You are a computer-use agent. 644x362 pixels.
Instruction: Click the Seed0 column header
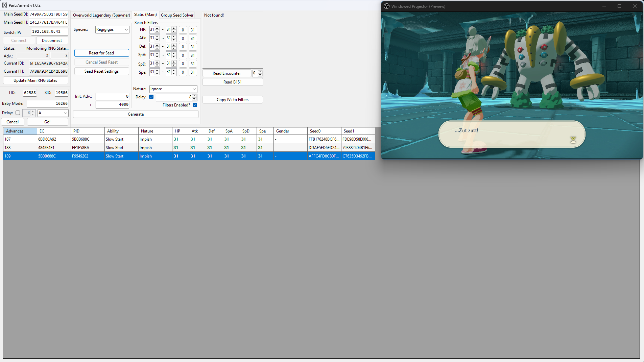(x=324, y=131)
